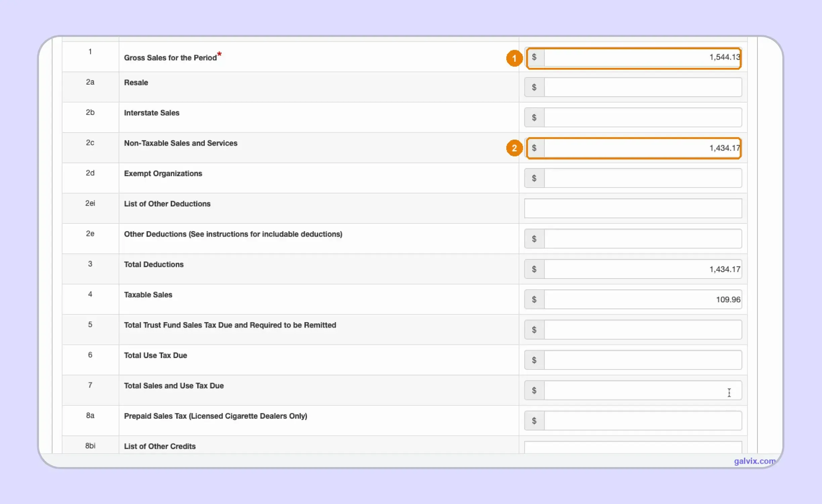Click the 'Total Trust Fund Sales Tax Due' label

(x=230, y=325)
